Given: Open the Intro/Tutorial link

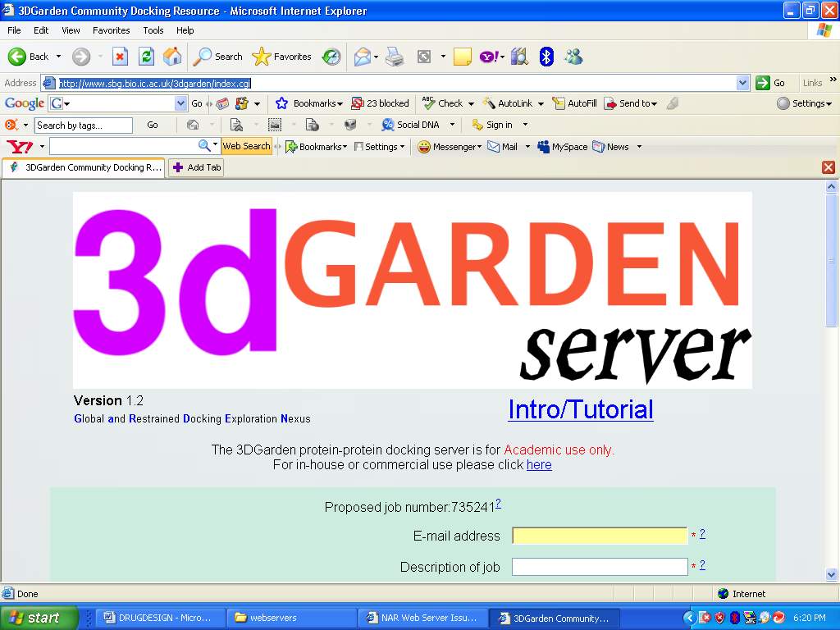Looking at the screenshot, I should pyautogui.click(x=580, y=409).
